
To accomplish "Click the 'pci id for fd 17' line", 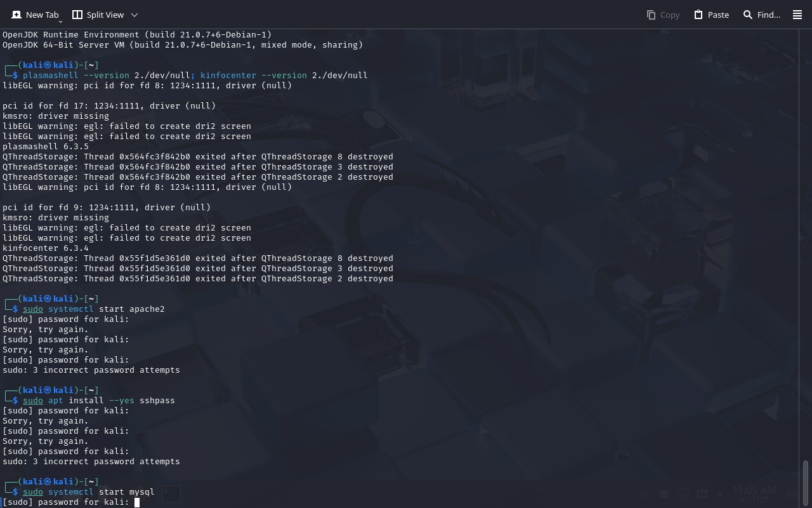I will coord(109,106).
